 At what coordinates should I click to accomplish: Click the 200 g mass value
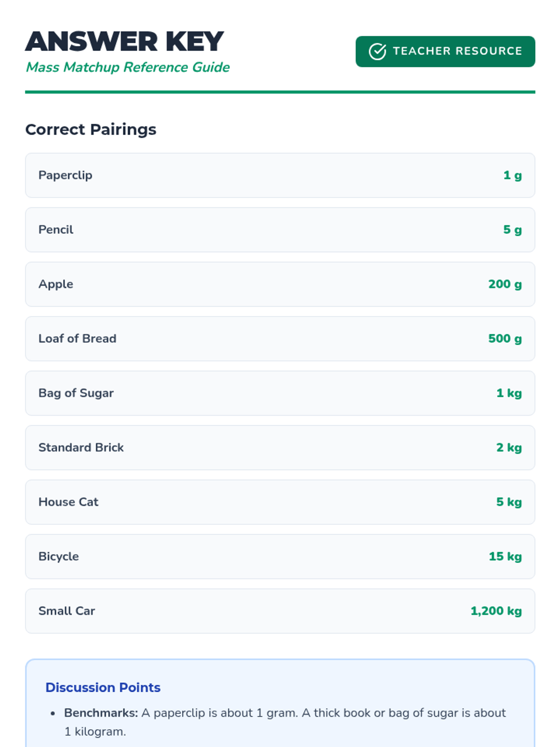(x=504, y=284)
